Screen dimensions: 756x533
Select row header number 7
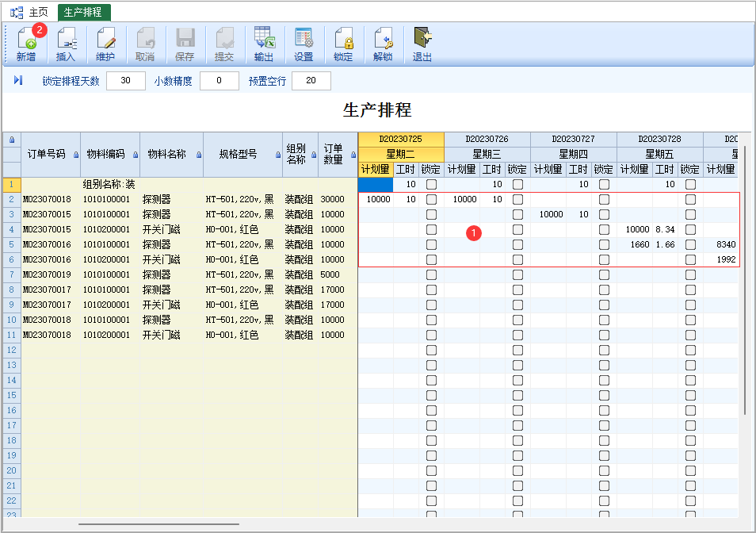[x=11, y=275]
